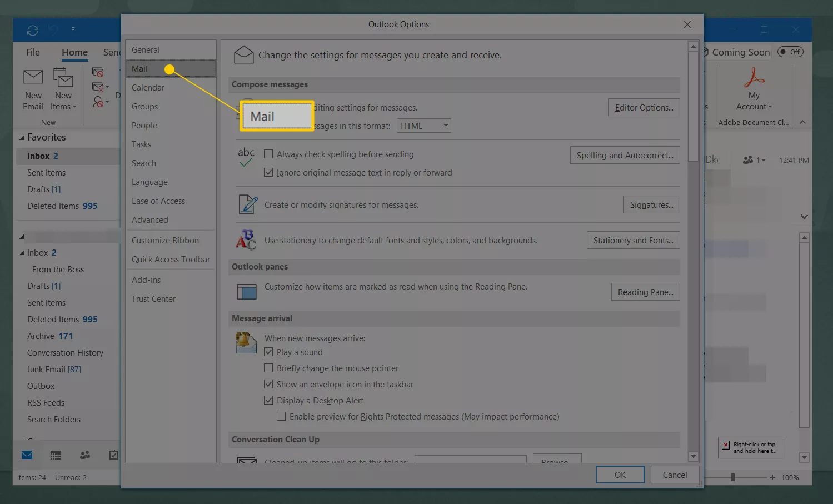Click the spelling abc checkmark icon
The image size is (833, 504).
click(x=246, y=157)
